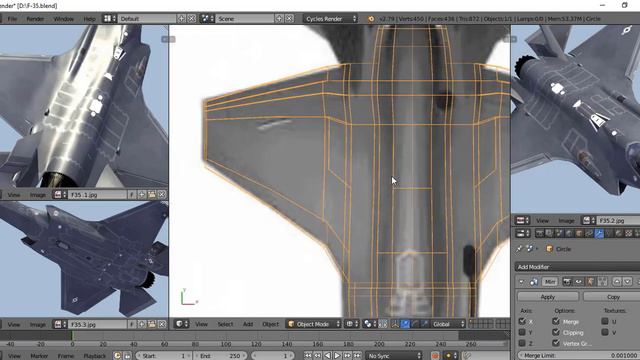Click the Blender logo in info header
Screen dimensions: 640x360
(371, 19)
